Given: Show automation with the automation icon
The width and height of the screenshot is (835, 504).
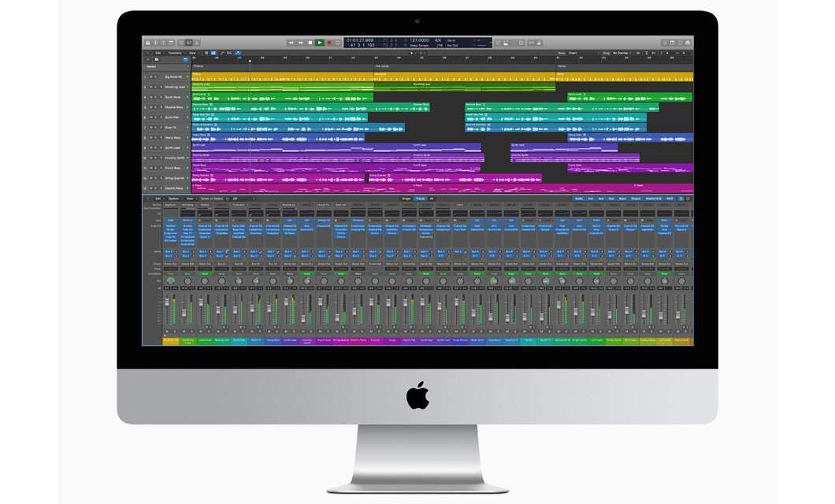Looking at the screenshot, I should [x=222, y=54].
